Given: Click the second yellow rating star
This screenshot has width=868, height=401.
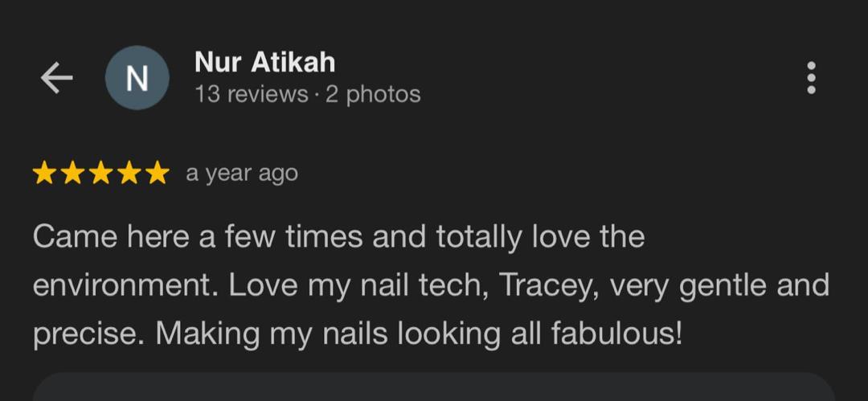Looking at the screenshot, I should (x=72, y=174).
